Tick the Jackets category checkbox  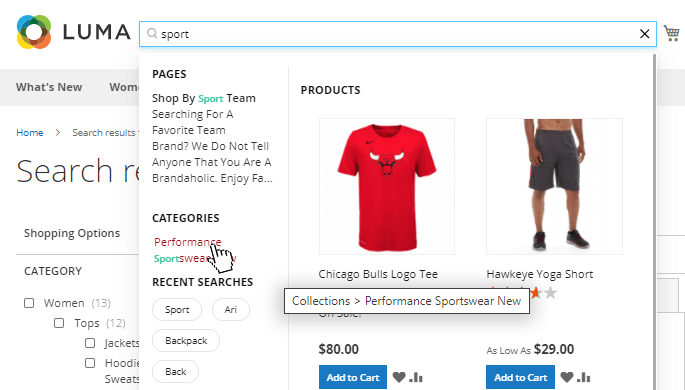90,343
